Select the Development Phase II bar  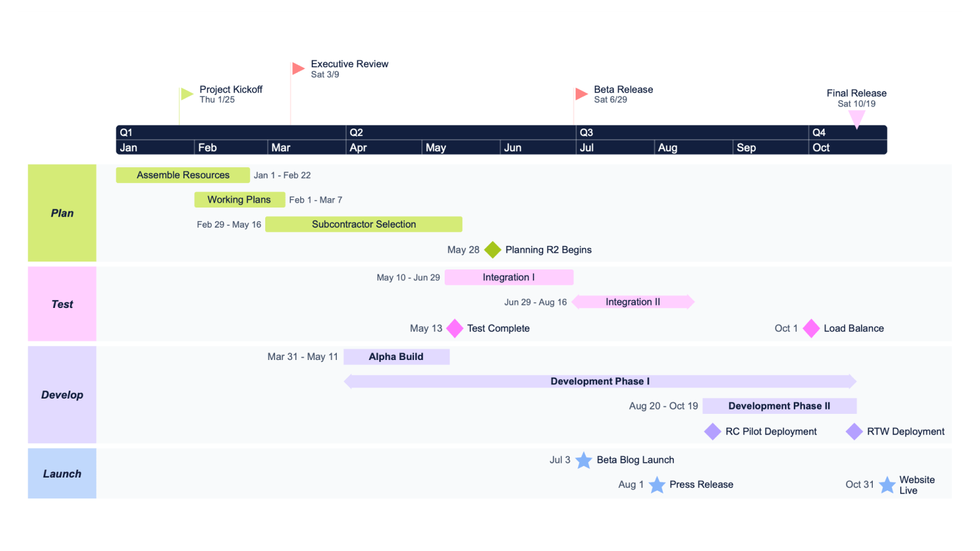pyautogui.click(x=779, y=406)
